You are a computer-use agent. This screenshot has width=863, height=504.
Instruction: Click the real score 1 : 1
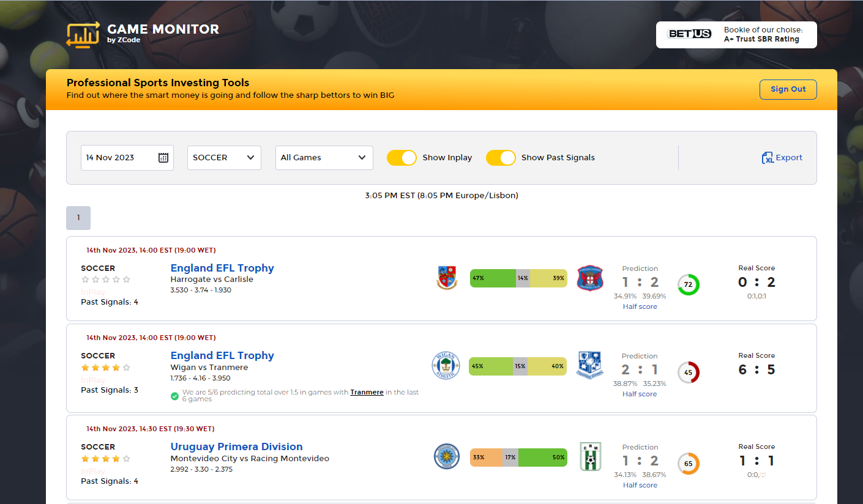pos(757,461)
